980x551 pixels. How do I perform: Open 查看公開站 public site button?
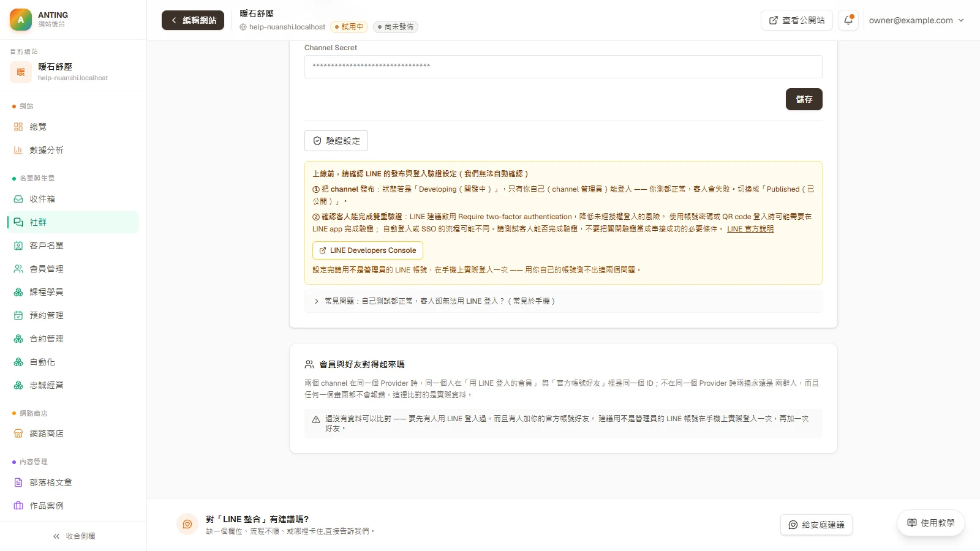pos(797,20)
